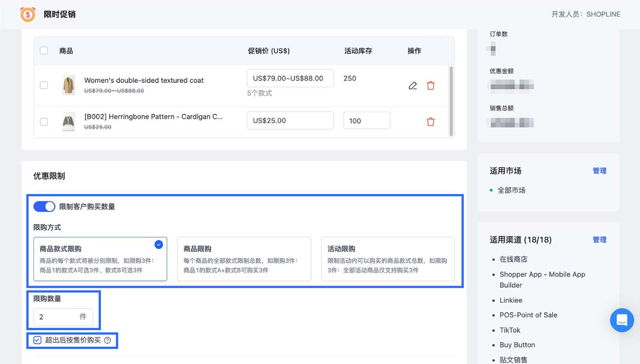Tick the Herringbone Cardigan row checkbox
This screenshot has height=364, width=640.
[x=44, y=121]
